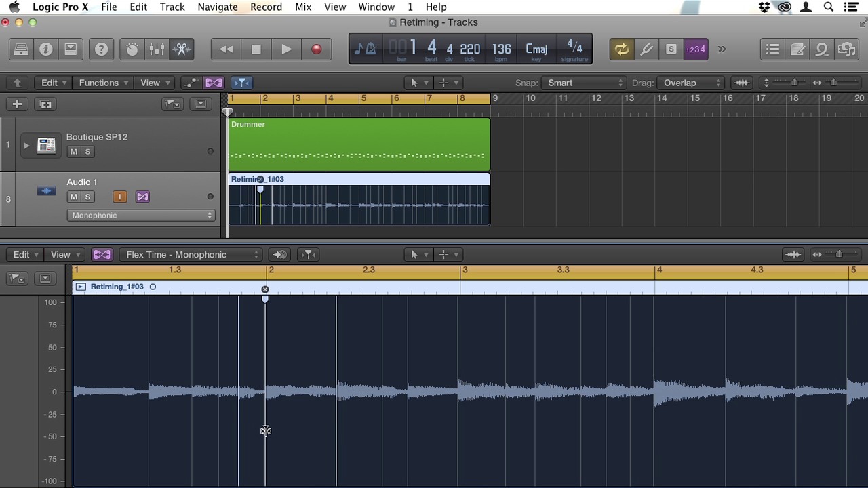Click the Functions menu button
This screenshot has height=488, width=868.
tap(103, 83)
